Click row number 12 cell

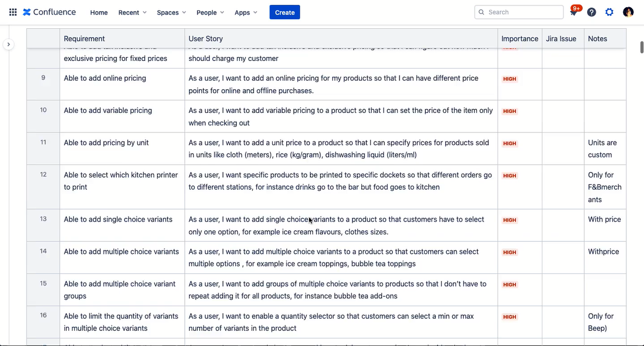coord(43,187)
